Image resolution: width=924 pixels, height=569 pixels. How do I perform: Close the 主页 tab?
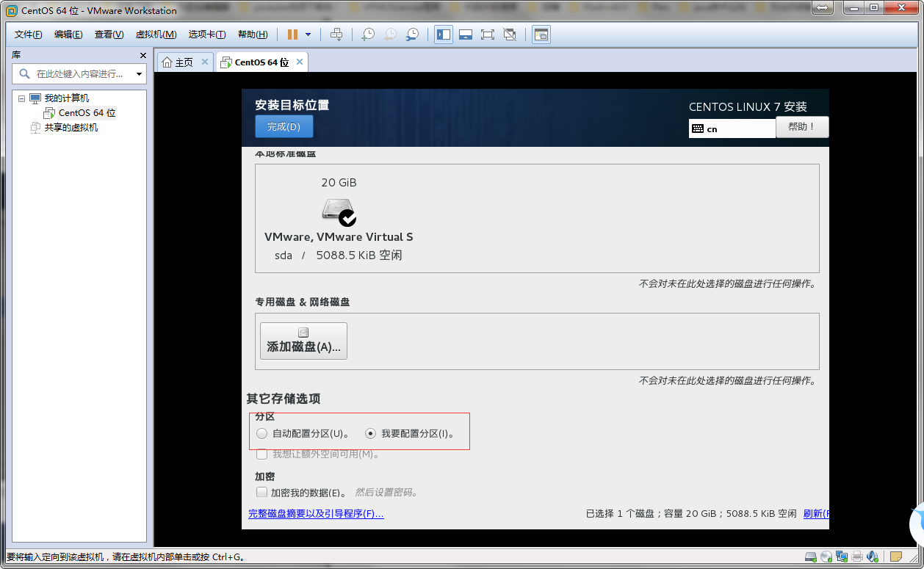pyautogui.click(x=205, y=62)
